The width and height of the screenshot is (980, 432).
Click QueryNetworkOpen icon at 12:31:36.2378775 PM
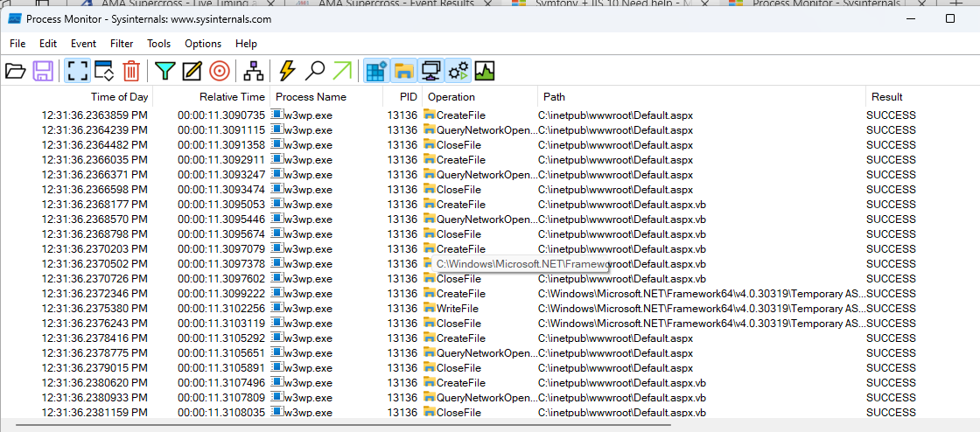pos(429,352)
